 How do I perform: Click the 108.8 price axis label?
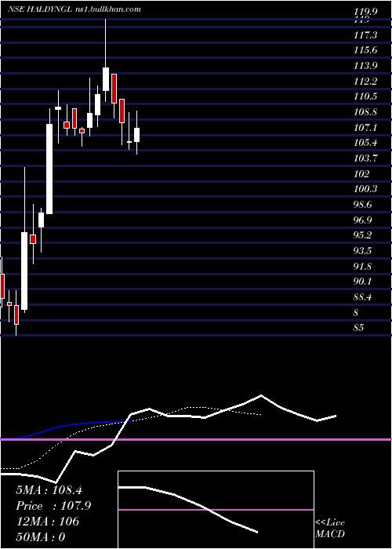tap(365, 112)
